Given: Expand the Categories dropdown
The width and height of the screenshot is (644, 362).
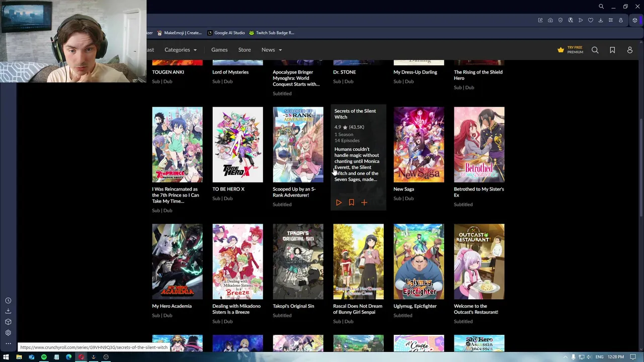Looking at the screenshot, I should (181, 50).
